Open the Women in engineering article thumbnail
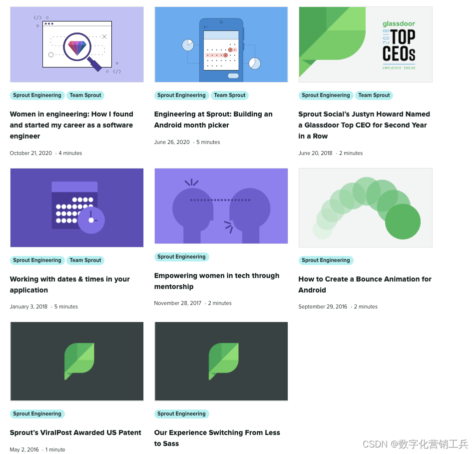Image resolution: width=476 pixels, height=454 pixels. (x=77, y=44)
